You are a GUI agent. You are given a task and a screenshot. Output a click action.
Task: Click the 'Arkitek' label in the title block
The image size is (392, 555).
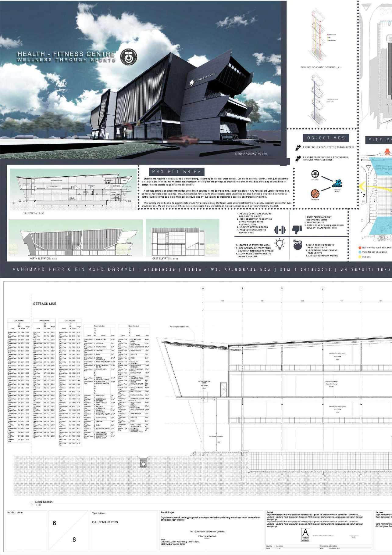tap(270, 512)
